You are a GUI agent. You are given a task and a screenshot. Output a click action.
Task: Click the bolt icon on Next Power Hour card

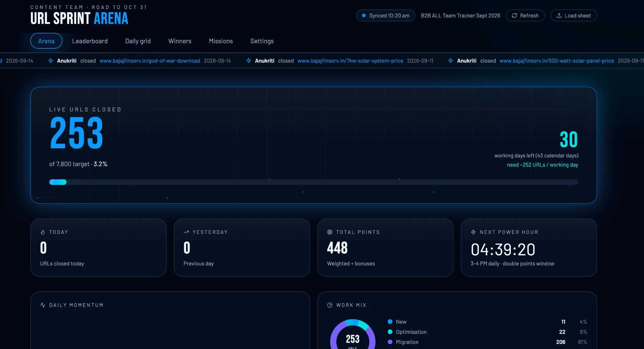(473, 232)
